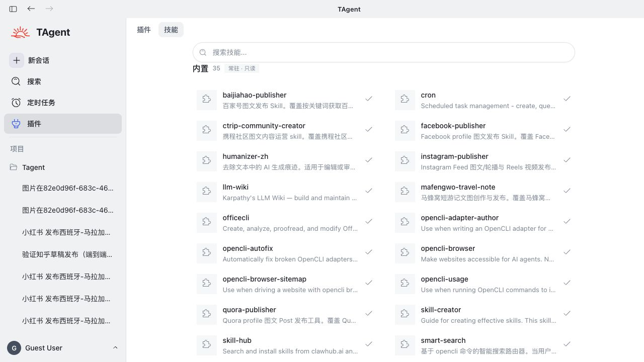Click the baijiahao-publisher puzzle icon

tap(206, 100)
